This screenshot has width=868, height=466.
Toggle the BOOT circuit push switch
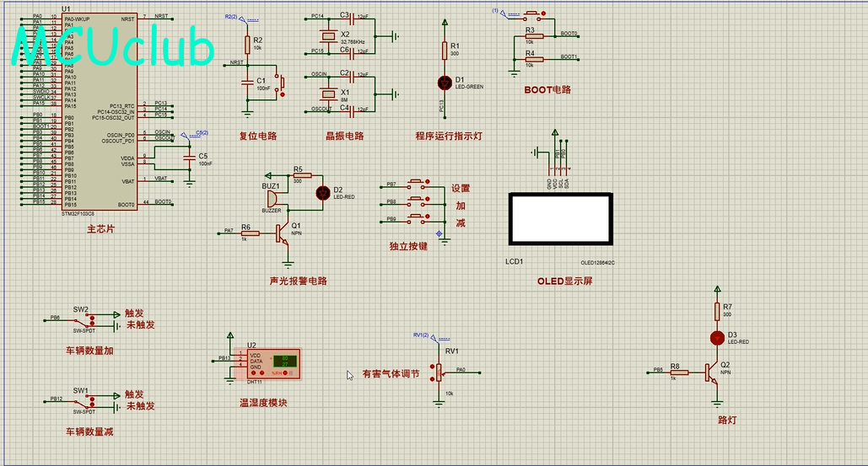[532, 13]
